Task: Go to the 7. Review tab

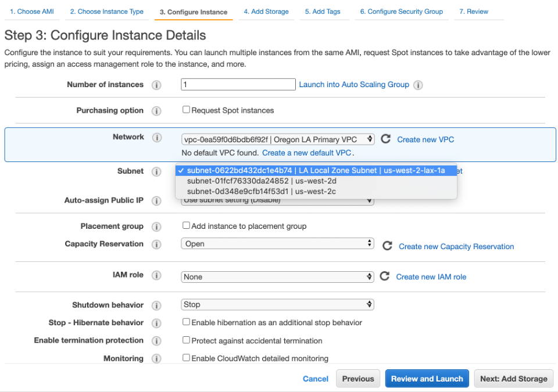Action: coord(474,11)
